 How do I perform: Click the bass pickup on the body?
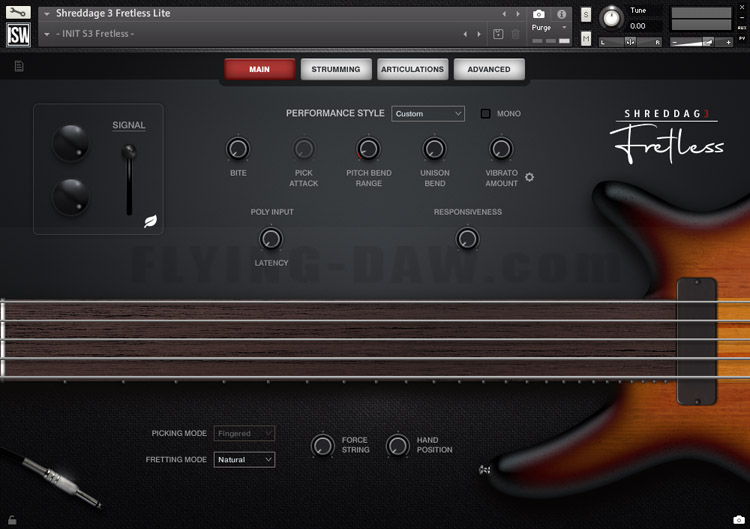tap(696, 341)
